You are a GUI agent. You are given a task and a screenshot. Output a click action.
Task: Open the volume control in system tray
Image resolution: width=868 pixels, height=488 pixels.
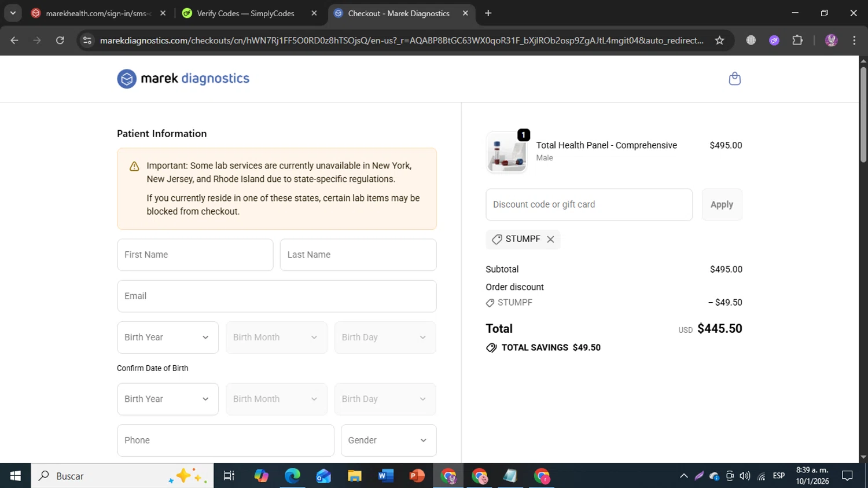[745, 476]
